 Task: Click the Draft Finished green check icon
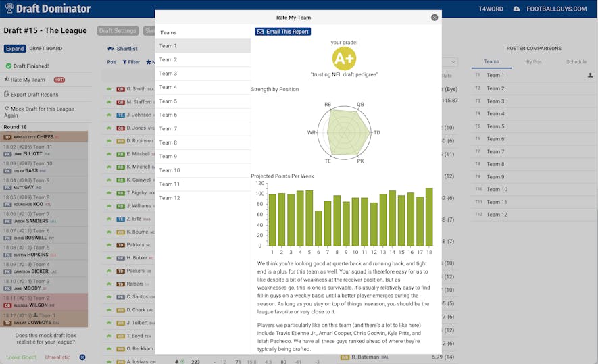pyautogui.click(x=8, y=66)
